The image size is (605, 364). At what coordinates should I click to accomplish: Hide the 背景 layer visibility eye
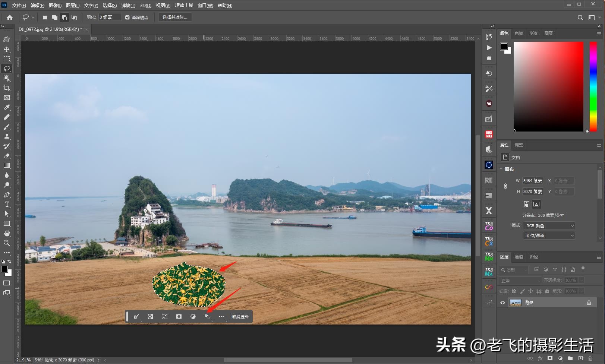[502, 303]
